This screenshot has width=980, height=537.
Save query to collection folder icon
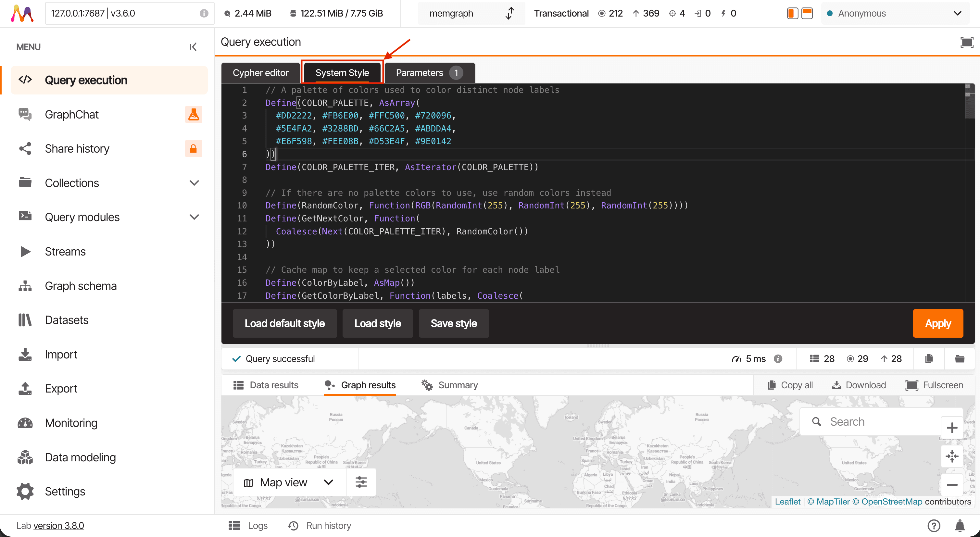[960, 359]
